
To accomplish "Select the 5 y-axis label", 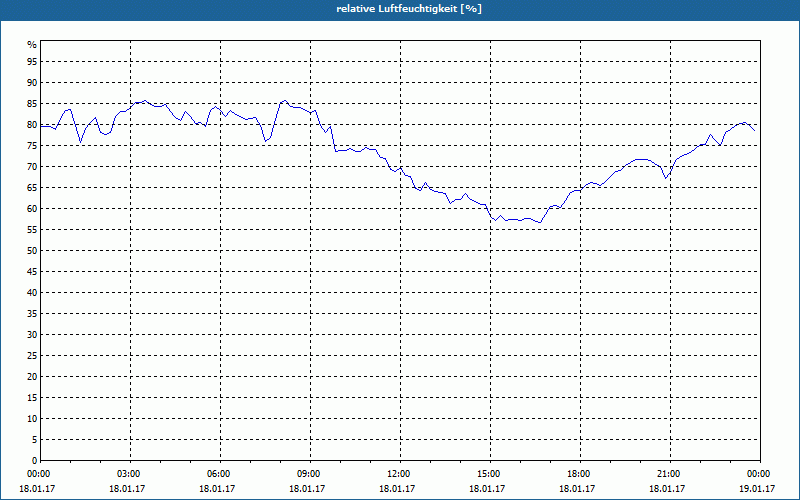I will pos(35,440).
